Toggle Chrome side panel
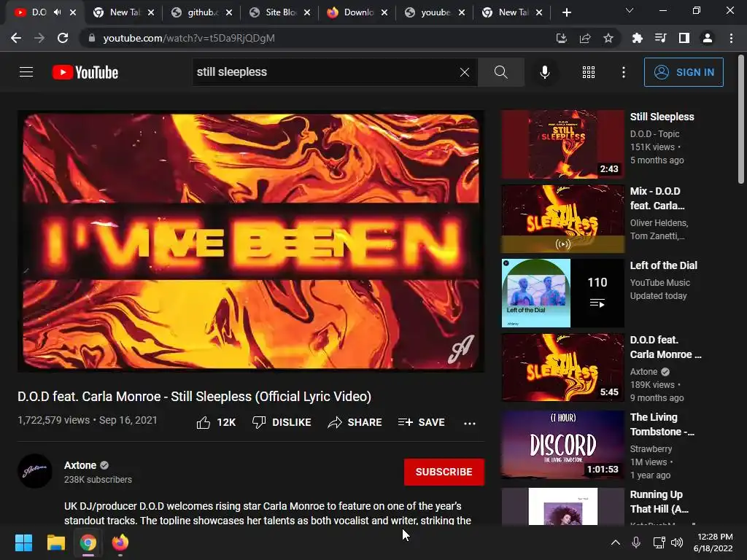 [684, 38]
